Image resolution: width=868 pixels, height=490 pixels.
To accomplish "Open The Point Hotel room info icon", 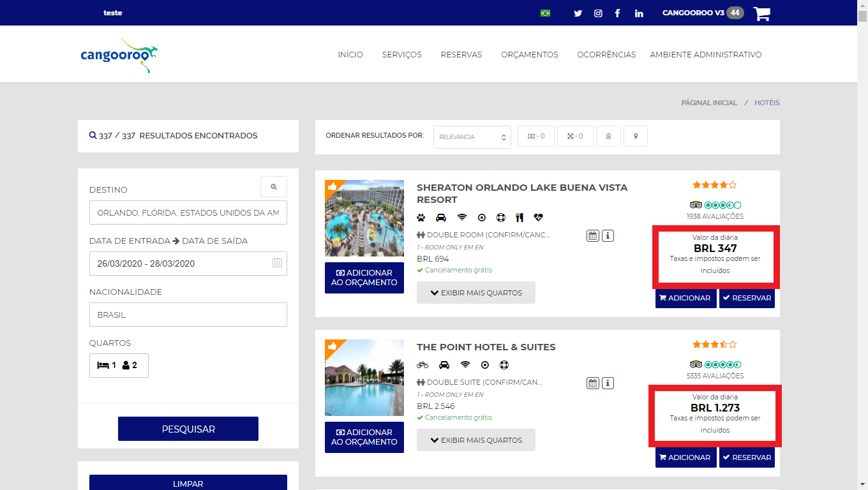I will pos(608,383).
